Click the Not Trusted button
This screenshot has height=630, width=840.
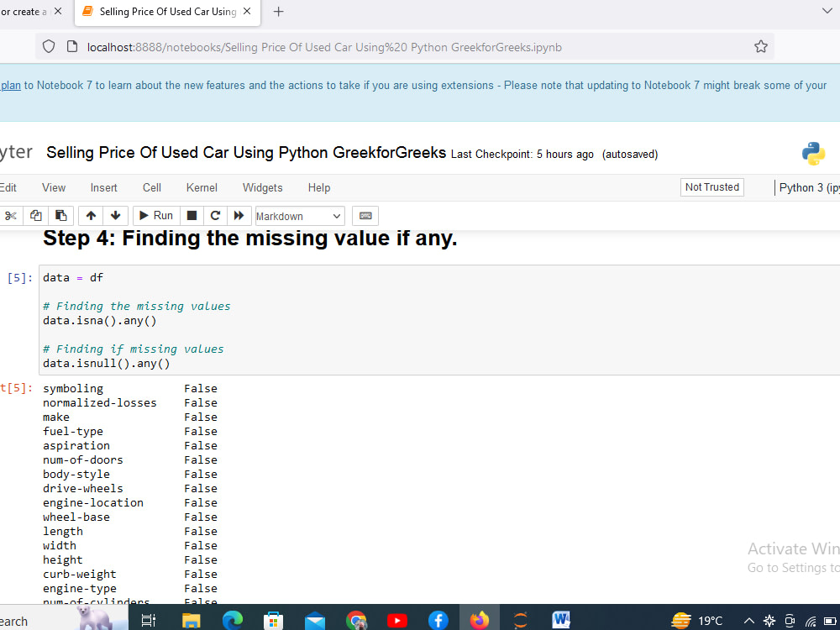[x=711, y=187]
